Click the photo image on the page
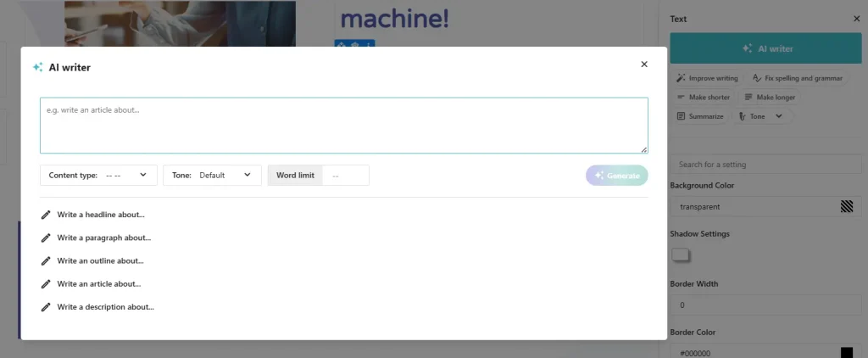The image size is (868, 358). point(180,23)
